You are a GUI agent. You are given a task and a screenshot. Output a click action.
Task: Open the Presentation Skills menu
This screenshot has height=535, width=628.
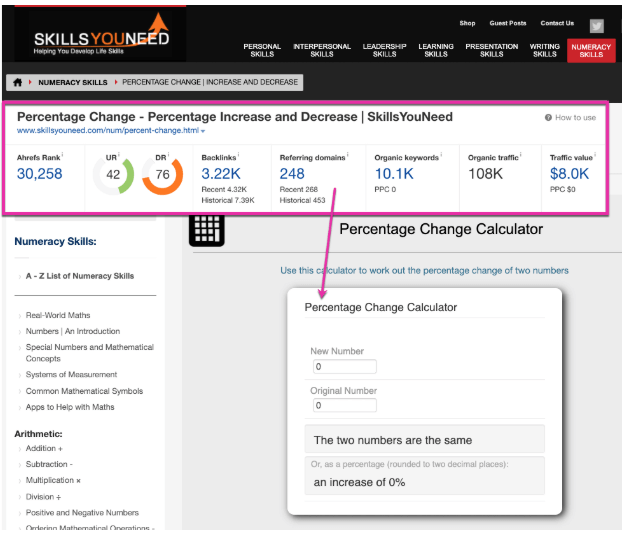(492, 50)
